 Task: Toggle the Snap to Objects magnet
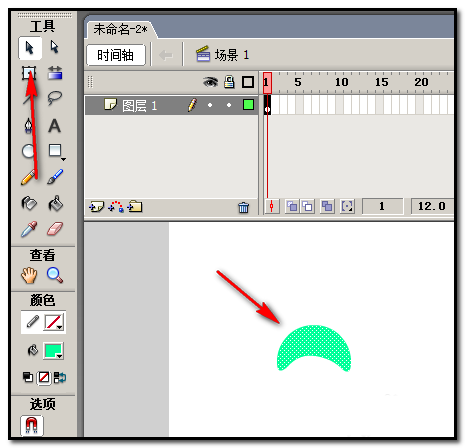[x=32, y=425]
